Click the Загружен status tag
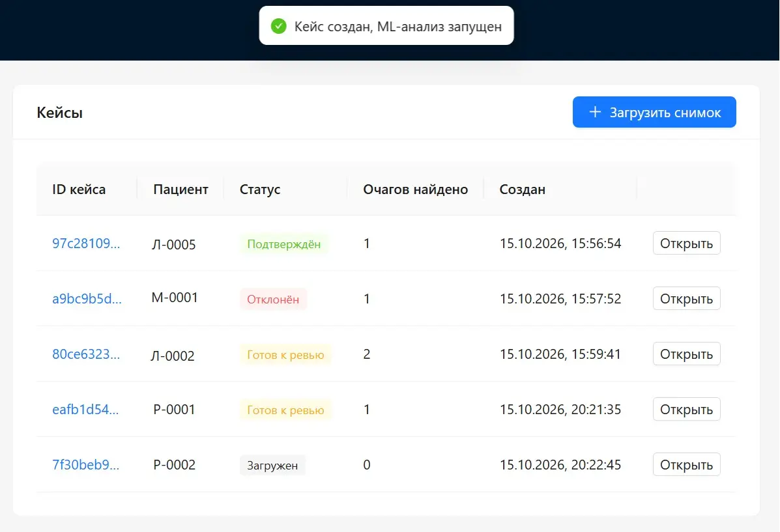The image size is (780, 532). click(272, 466)
